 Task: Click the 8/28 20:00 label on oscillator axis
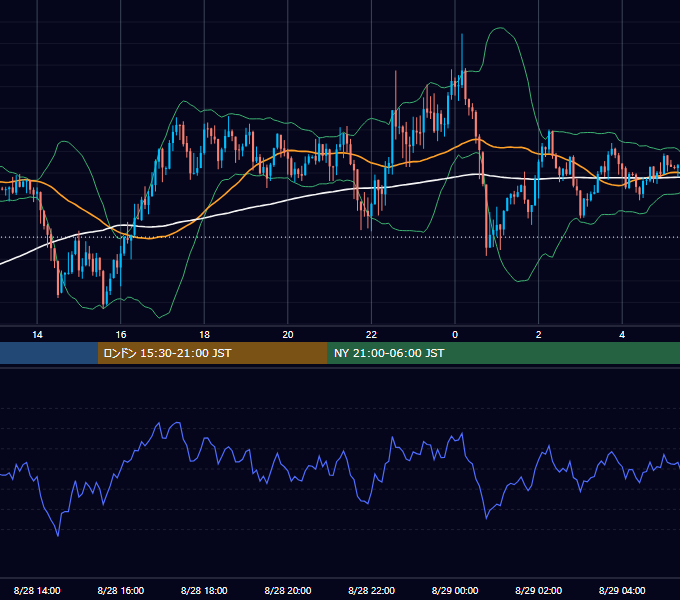(288, 590)
